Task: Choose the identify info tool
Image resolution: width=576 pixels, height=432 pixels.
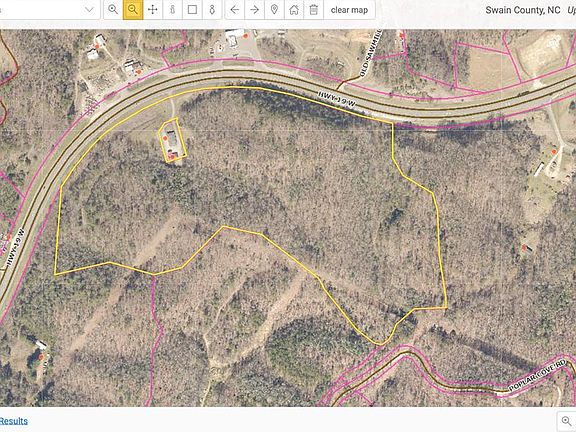Action: click(x=172, y=10)
